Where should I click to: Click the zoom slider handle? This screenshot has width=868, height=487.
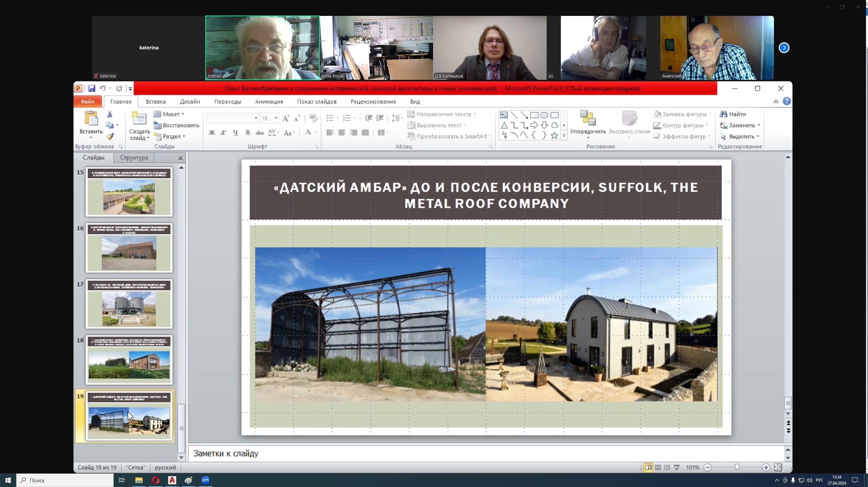pyautogui.click(x=737, y=467)
